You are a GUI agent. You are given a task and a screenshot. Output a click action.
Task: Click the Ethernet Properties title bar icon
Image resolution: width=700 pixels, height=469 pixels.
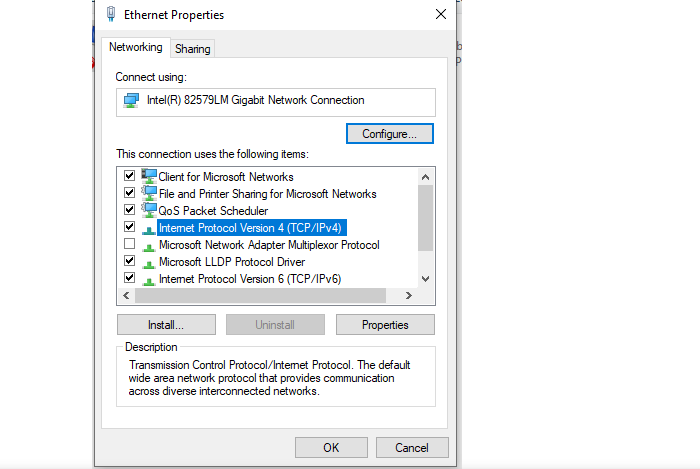[111, 14]
